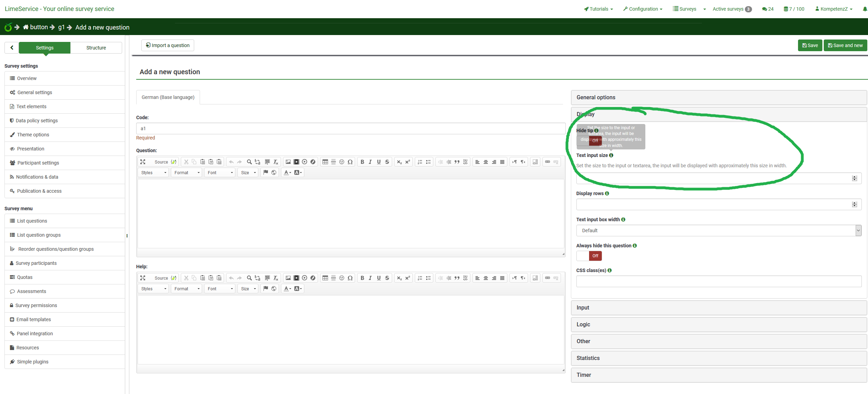This screenshot has width=868, height=394.
Task: Switch to the Structure tab
Action: pyautogui.click(x=96, y=48)
